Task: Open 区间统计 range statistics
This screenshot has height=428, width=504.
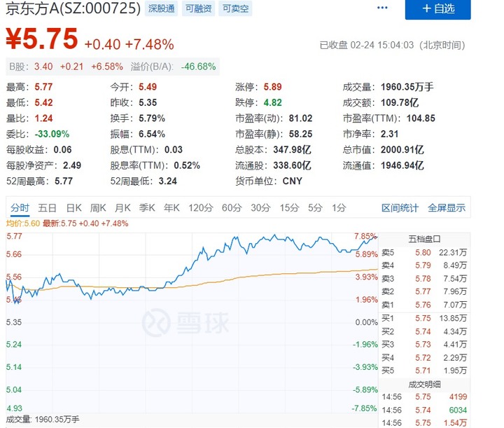Action: click(400, 208)
